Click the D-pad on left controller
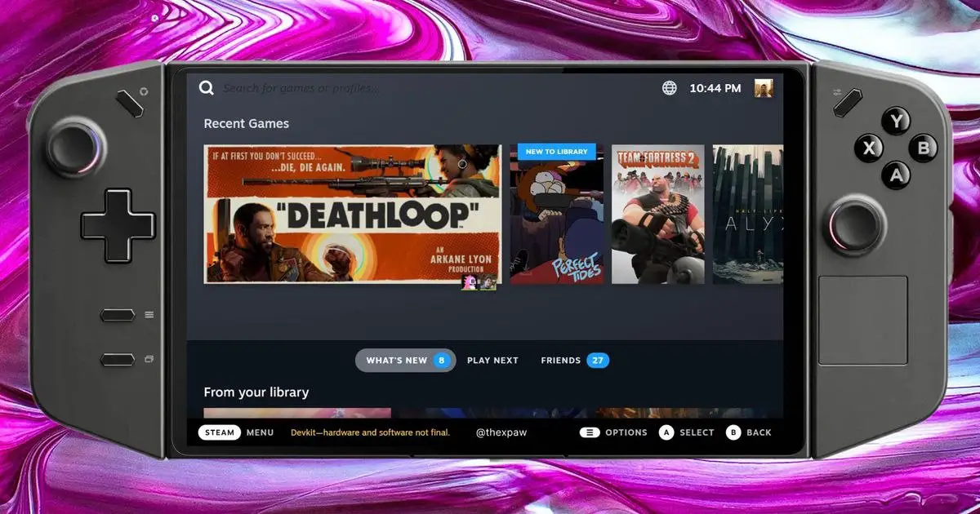Screen dimensions: 980x514 118,225
